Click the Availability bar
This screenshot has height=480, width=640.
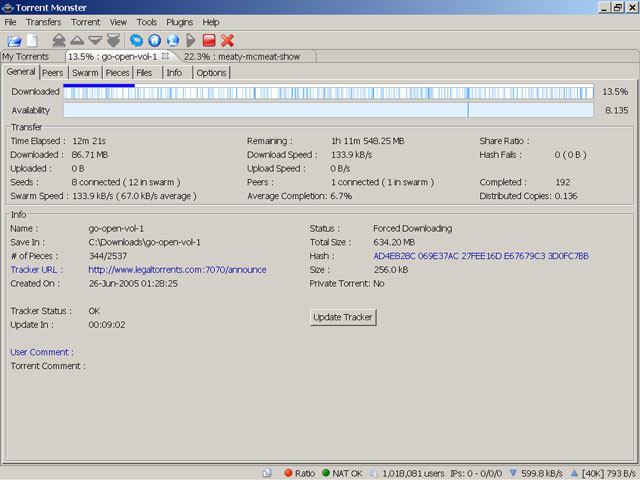(328, 110)
